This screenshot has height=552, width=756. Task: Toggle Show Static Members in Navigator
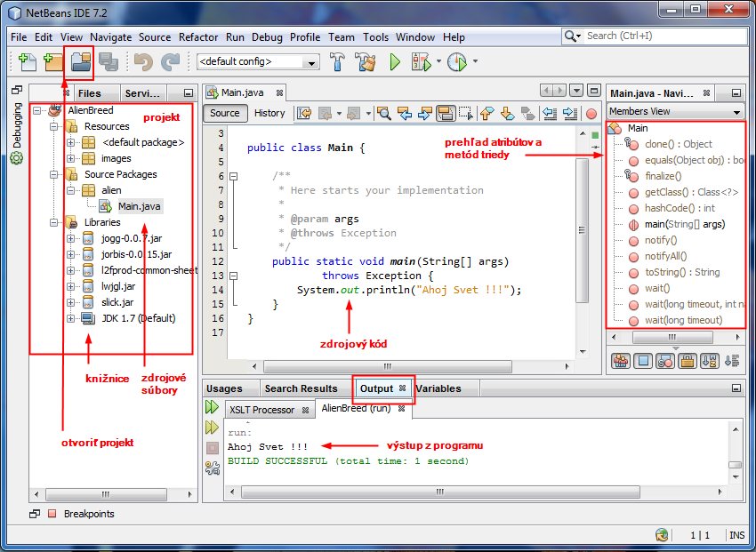[x=665, y=361]
